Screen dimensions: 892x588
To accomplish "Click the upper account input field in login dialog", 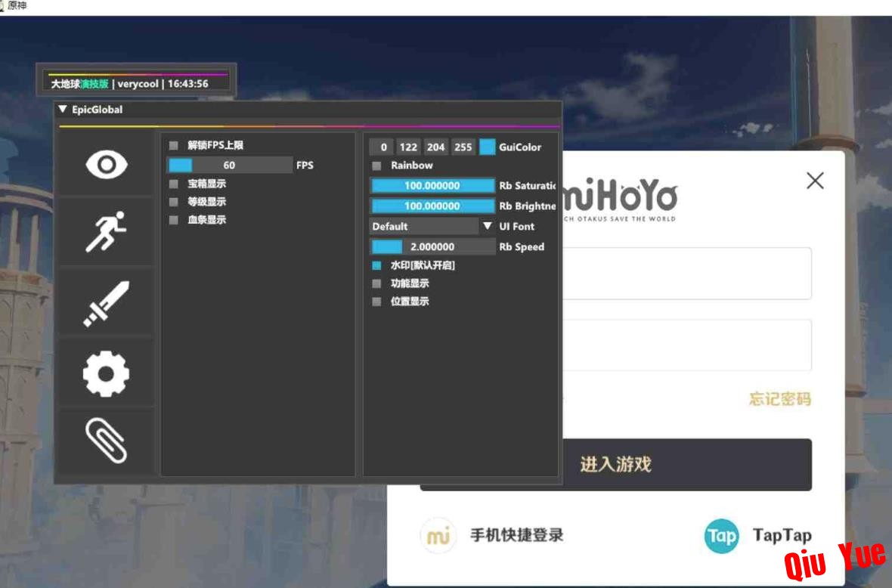I will [686, 274].
